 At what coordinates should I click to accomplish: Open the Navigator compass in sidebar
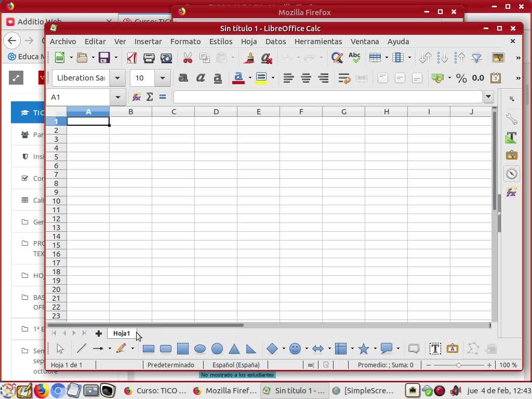512,174
